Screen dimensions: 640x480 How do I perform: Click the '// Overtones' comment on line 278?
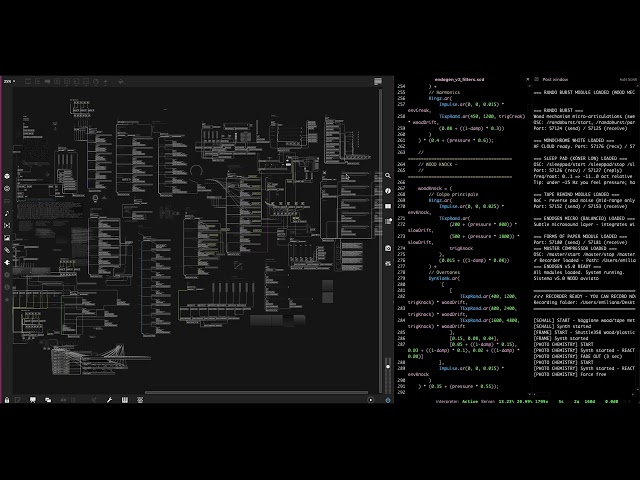coord(444,272)
